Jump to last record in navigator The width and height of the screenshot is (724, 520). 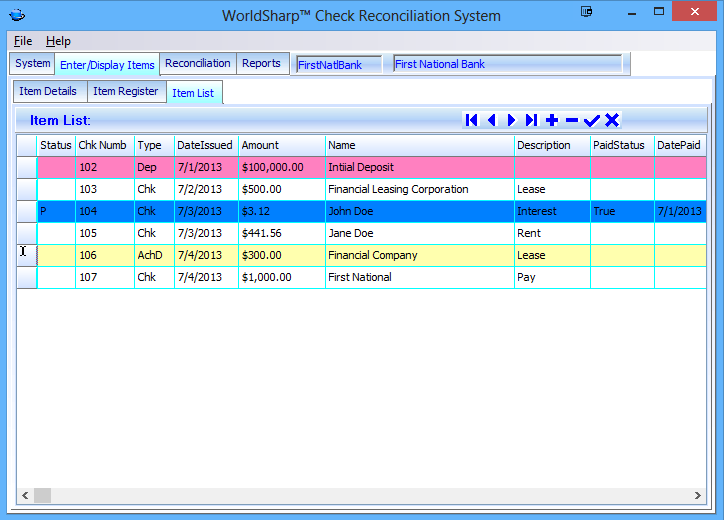[x=531, y=120]
